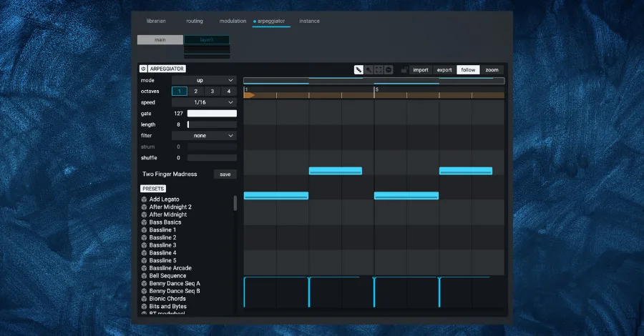644x336 pixels.
Task: Load the After Midnight preset
Action: tap(168, 214)
